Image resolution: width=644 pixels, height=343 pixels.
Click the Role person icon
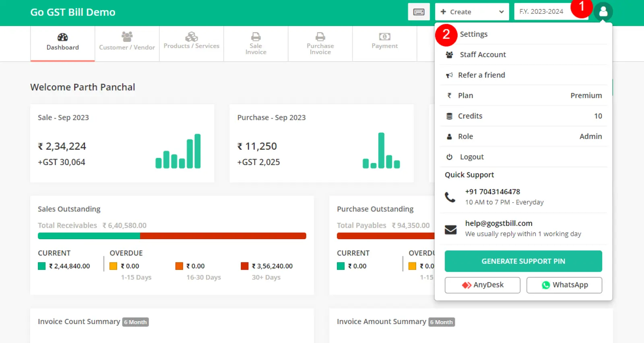(x=450, y=137)
